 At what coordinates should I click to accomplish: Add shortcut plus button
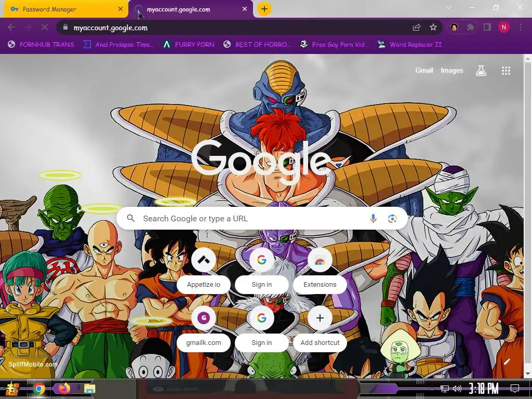[x=320, y=328]
